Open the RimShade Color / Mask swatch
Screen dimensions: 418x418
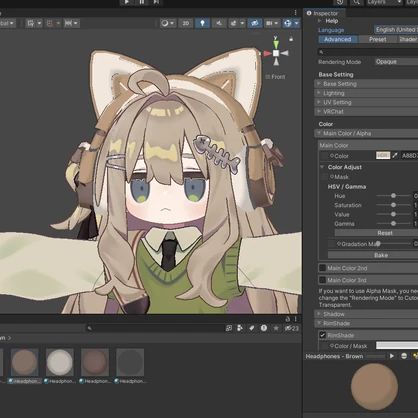click(x=397, y=346)
